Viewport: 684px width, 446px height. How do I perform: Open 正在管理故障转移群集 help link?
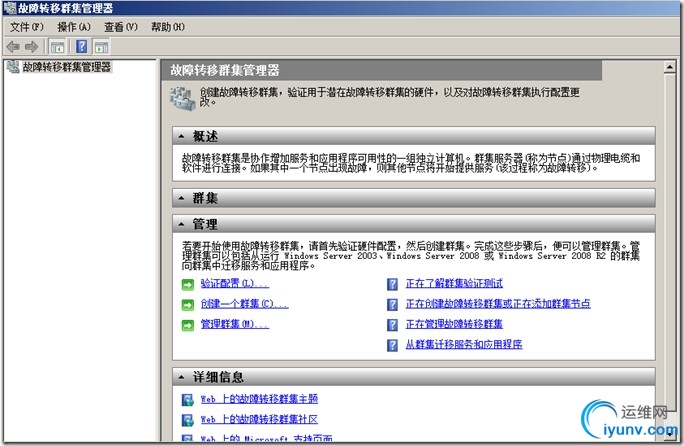(x=454, y=324)
